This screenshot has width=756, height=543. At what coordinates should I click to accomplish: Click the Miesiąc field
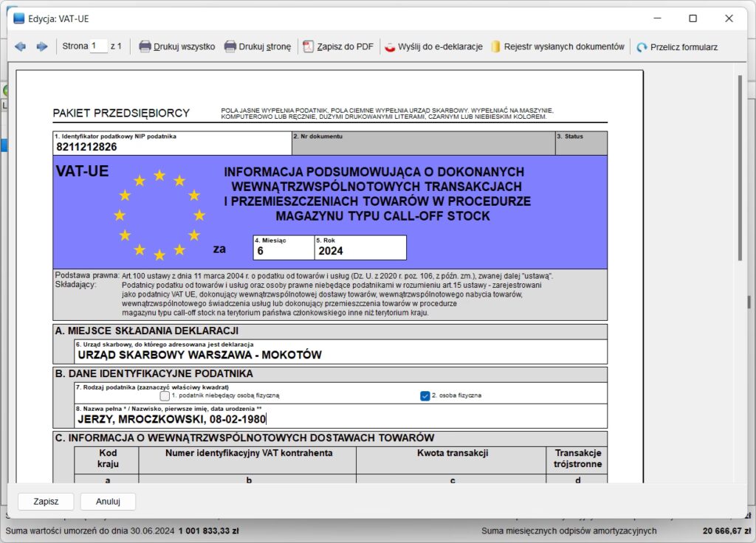tap(282, 251)
